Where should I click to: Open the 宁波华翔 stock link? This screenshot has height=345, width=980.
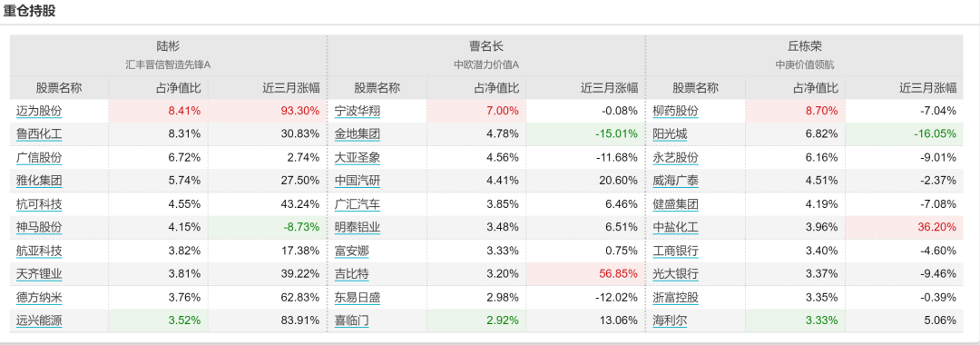tap(358, 112)
